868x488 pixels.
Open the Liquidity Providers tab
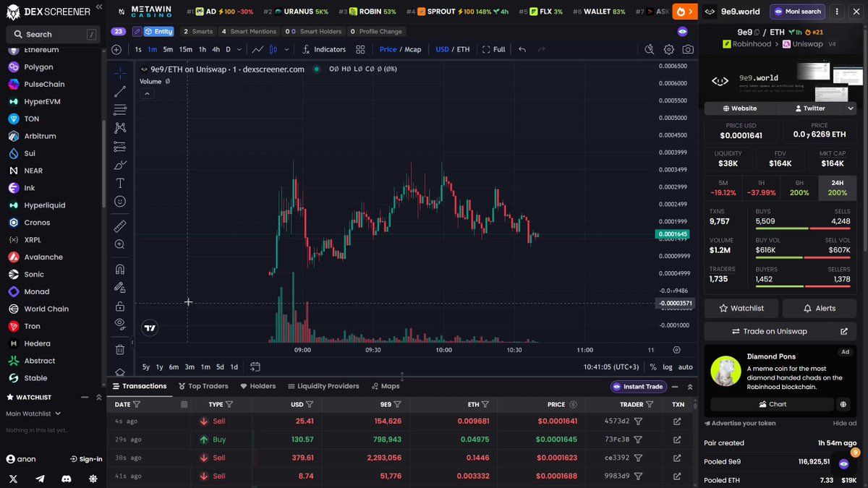coord(323,386)
